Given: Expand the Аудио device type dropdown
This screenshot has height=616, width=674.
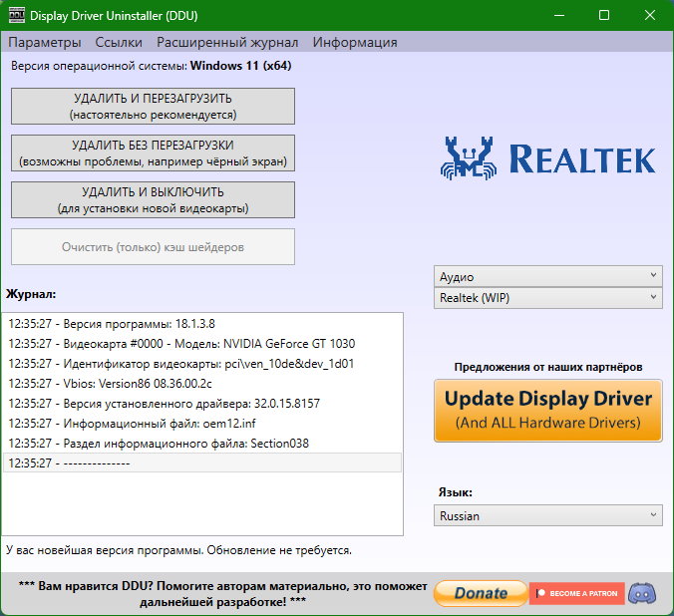Looking at the screenshot, I should pyautogui.click(x=548, y=276).
